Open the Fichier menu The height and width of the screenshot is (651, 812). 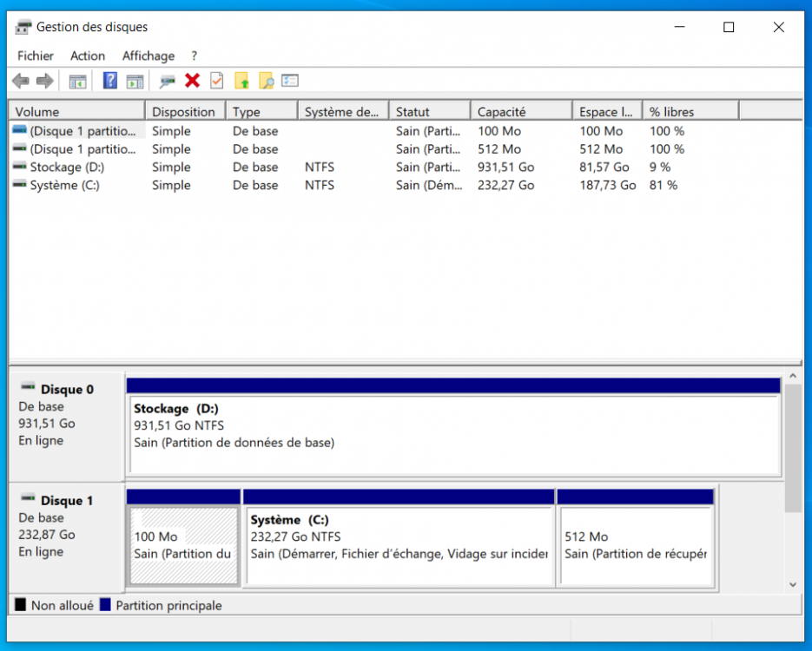[x=36, y=56]
